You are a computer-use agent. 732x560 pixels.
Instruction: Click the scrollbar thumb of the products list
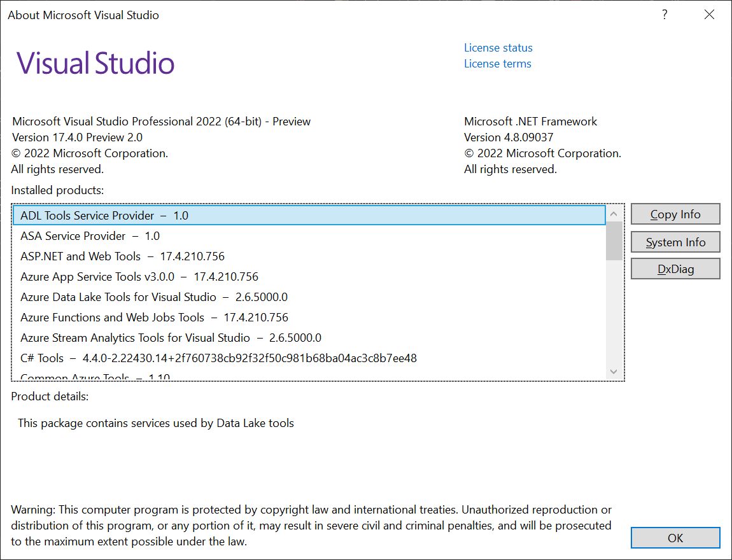[613, 242]
